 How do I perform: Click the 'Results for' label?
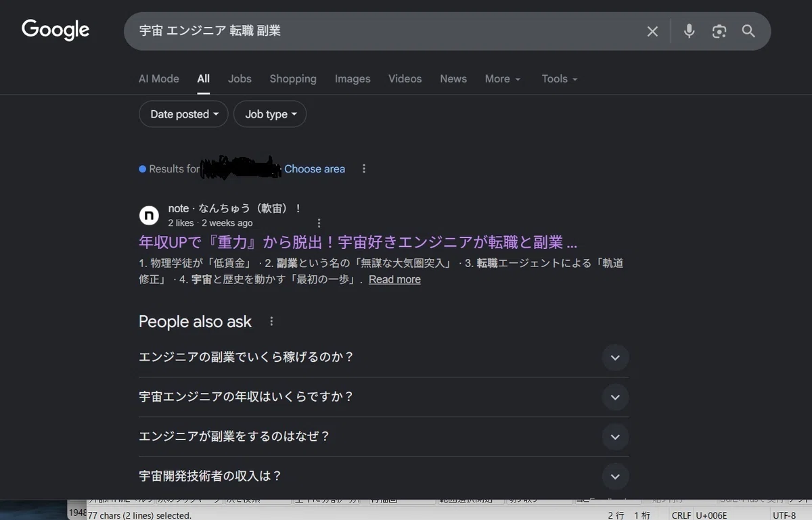coord(175,169)
